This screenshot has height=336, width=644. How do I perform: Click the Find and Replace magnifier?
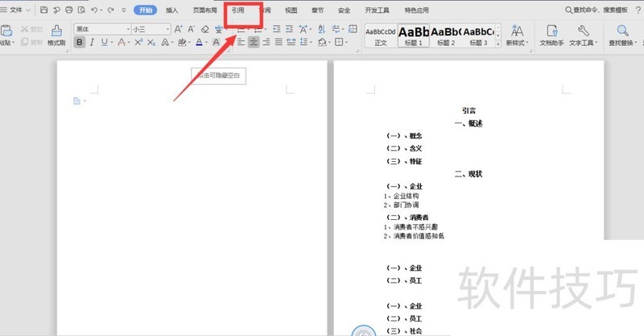click(x=621, y=35)
